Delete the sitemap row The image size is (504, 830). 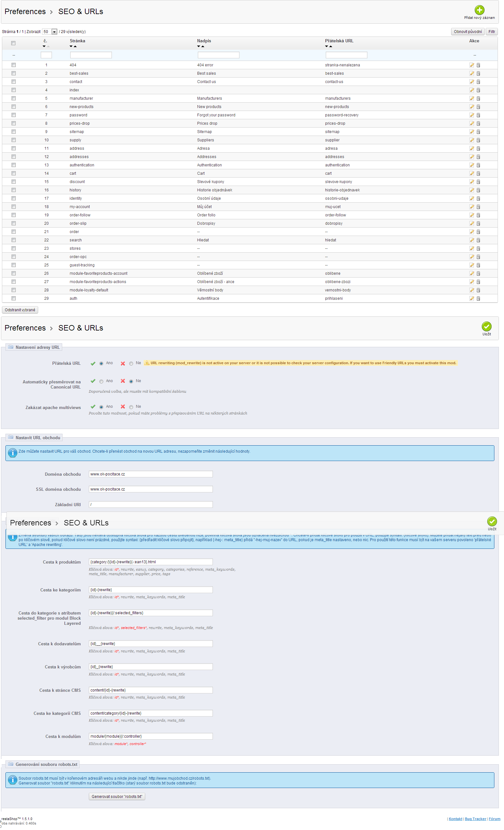pyautogui.click(x=478, y=132)
